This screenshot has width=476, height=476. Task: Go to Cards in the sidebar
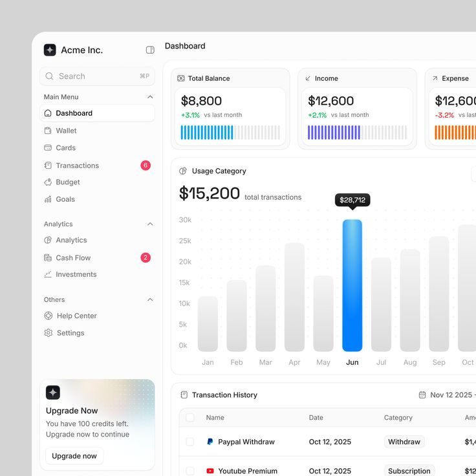(x=97, y=147)
